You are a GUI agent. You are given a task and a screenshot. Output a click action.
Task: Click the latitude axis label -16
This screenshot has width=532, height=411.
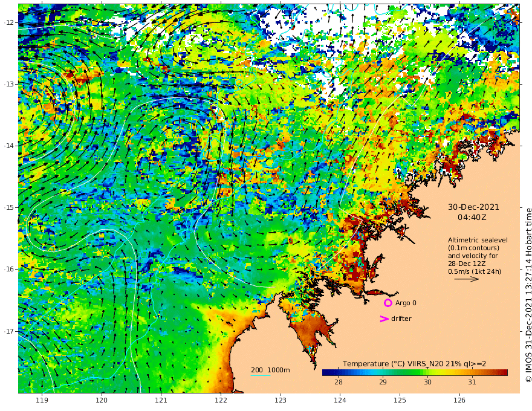pos(8,269)
